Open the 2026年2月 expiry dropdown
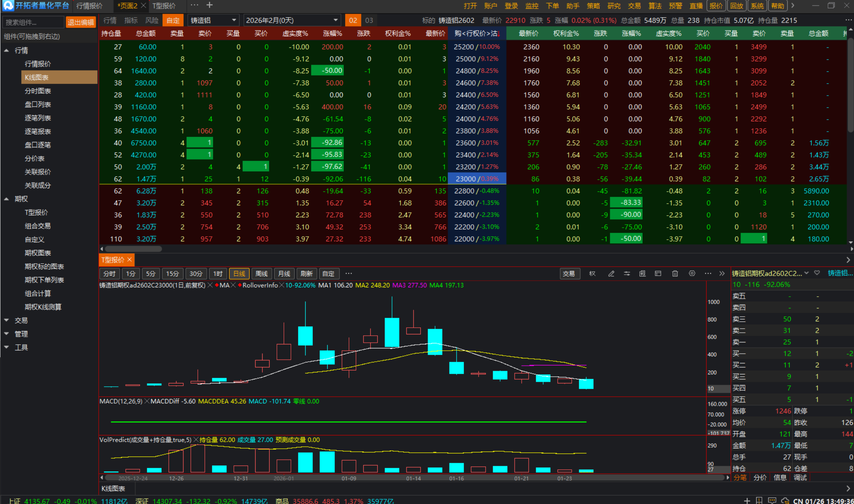This screenshot has width=854, height=504. point(292,20)
